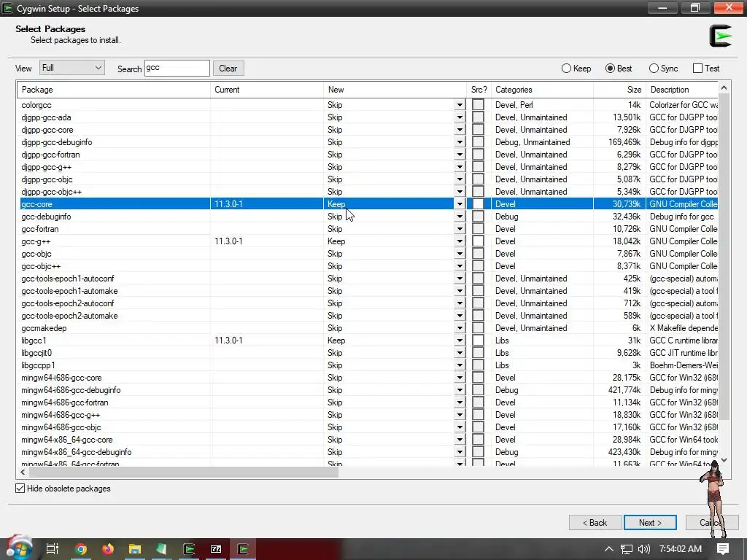This screenshot has width=747, height=560.
Task: Select the gcc-tools-epoch2-automake package row
Action: point(368,315)
